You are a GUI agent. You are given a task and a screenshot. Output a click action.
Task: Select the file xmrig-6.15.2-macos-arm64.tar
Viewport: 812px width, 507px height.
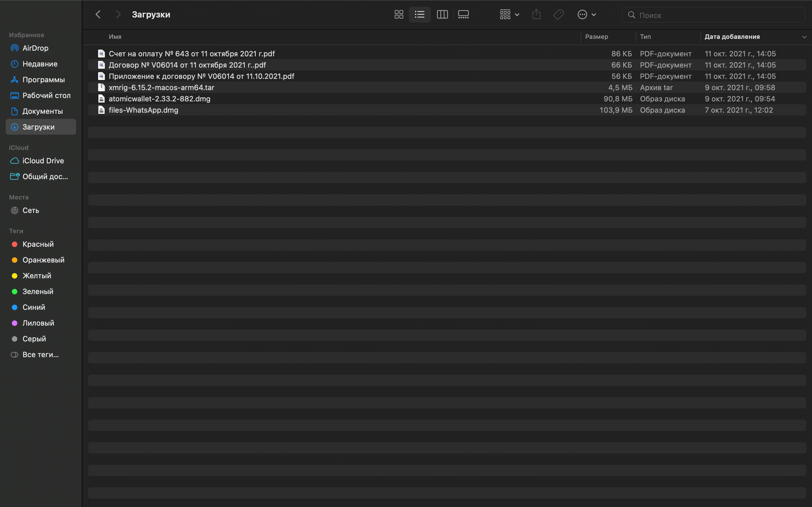(x=161, y=88)
